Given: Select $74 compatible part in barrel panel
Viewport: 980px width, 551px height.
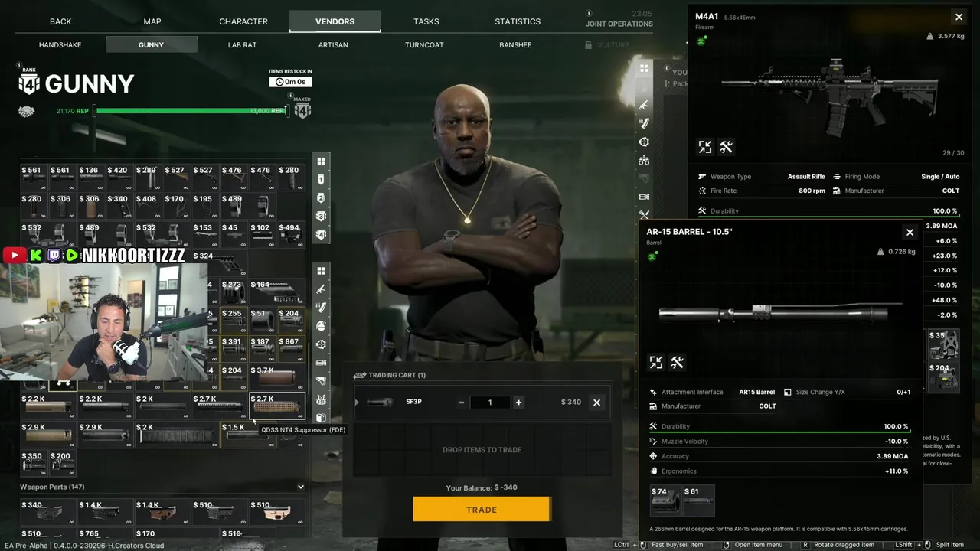Looking at the screenshot, I should coord(664,500).
